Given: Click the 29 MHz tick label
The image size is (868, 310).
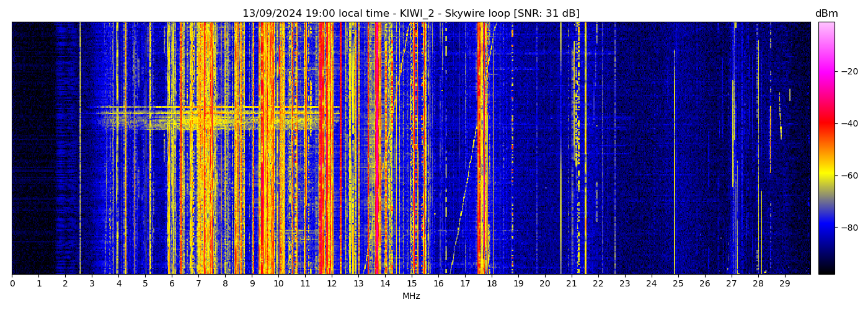Looking at the screenshot, I should (x=784, y=284).
